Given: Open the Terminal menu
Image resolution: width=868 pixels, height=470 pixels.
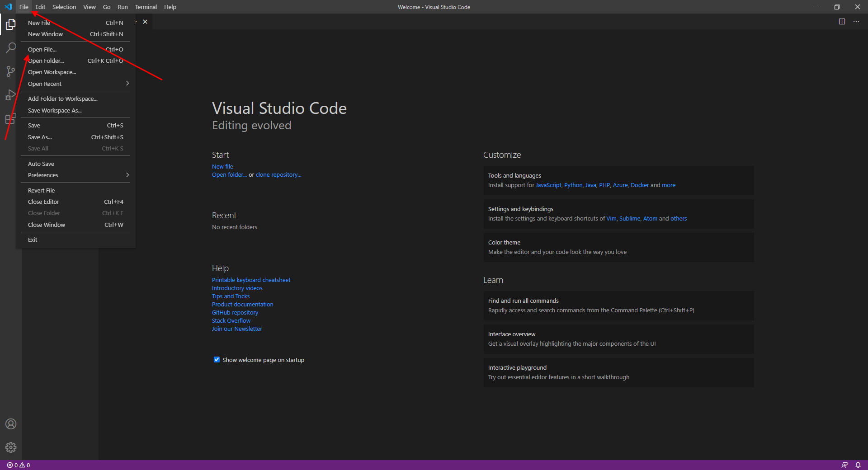Looking at the screenshot, I should (146, 7).
